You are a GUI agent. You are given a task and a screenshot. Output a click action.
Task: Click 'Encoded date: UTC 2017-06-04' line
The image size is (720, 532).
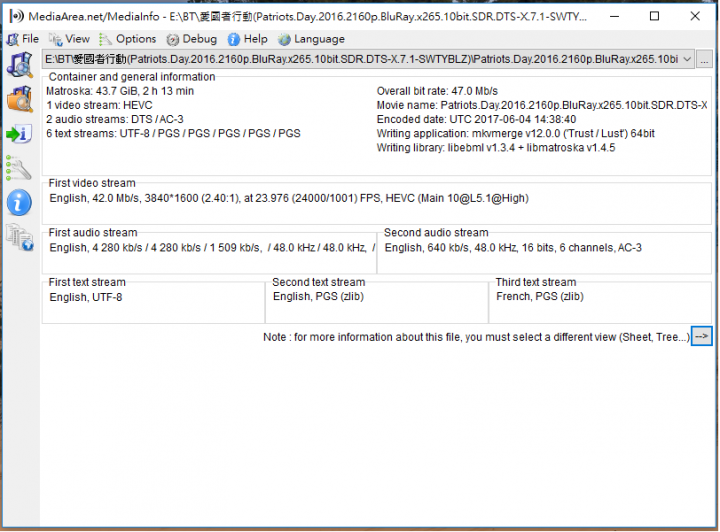pos(476,119)
